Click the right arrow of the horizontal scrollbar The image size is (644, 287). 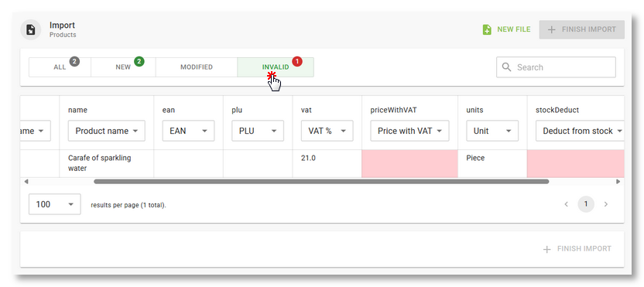pyautogui.click(x=618, y=182)
